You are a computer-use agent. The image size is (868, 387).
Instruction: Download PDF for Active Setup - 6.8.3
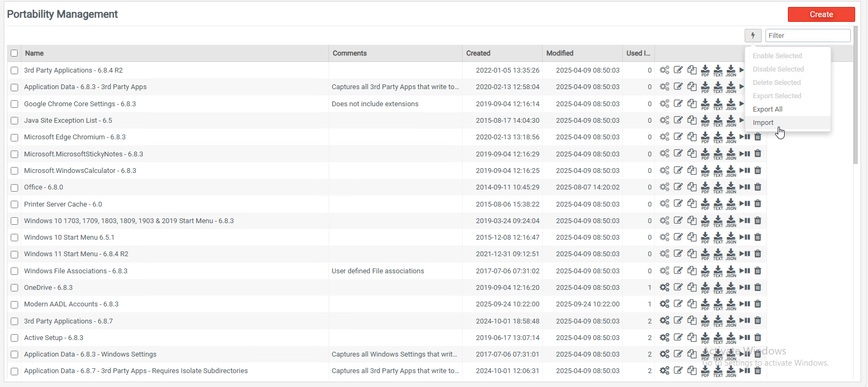[x=705, y=338]
